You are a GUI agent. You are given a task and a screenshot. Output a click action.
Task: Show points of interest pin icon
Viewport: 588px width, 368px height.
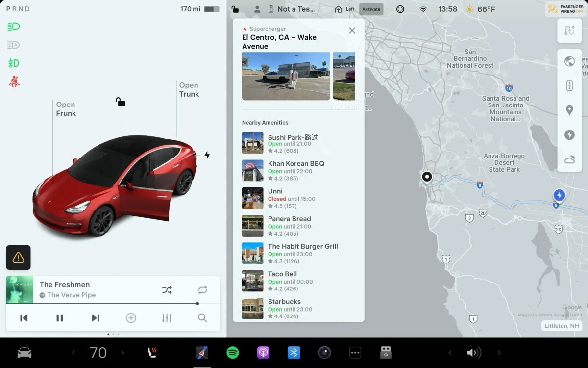point(569,110)
